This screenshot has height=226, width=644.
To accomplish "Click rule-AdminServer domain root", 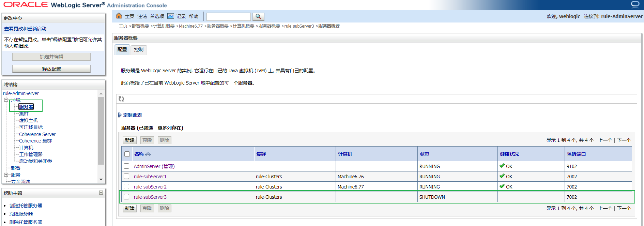I will click(21, 93).
